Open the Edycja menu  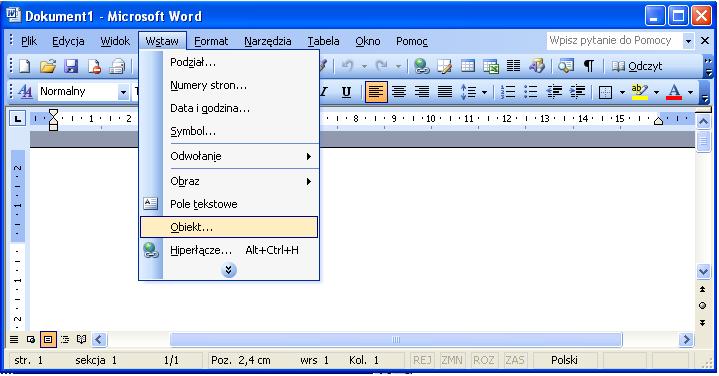(68, 41)
